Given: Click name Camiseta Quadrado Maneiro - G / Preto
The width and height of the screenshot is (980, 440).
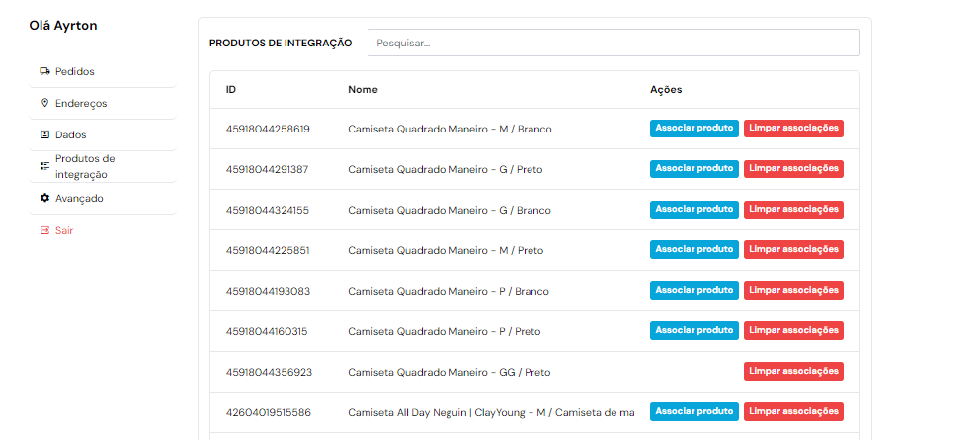Looking at the screenshot, I should [x=446, y=170].
